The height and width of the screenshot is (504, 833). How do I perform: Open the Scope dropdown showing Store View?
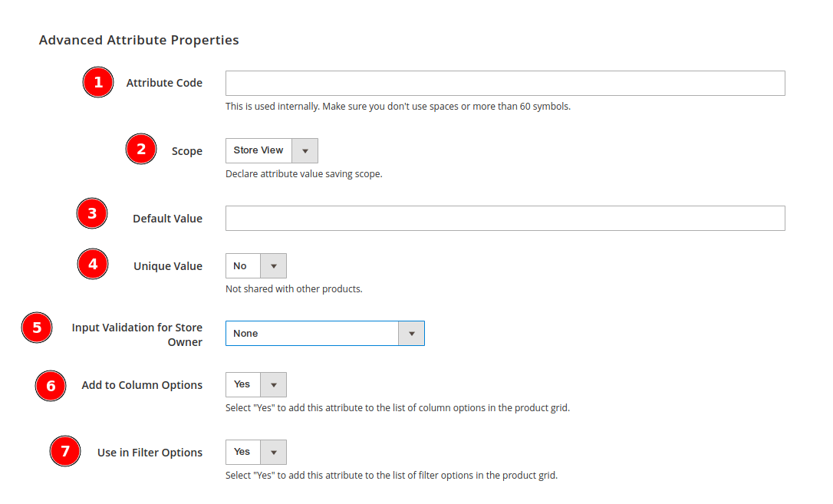click(272, 151)
